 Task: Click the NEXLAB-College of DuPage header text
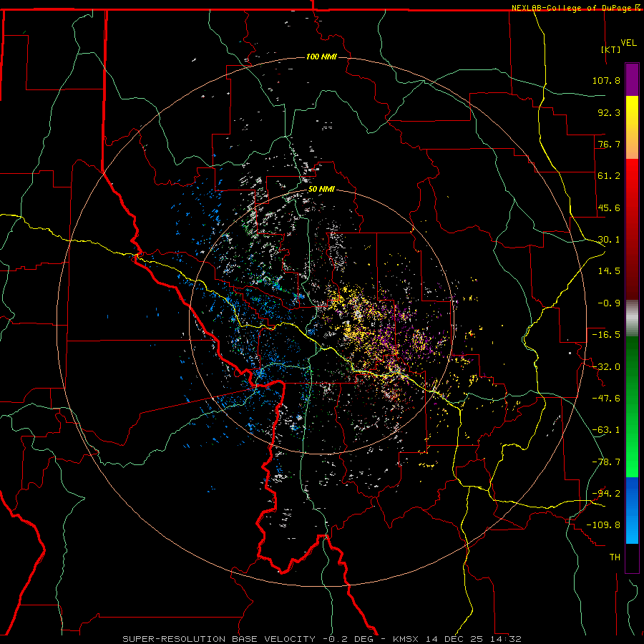571,8
